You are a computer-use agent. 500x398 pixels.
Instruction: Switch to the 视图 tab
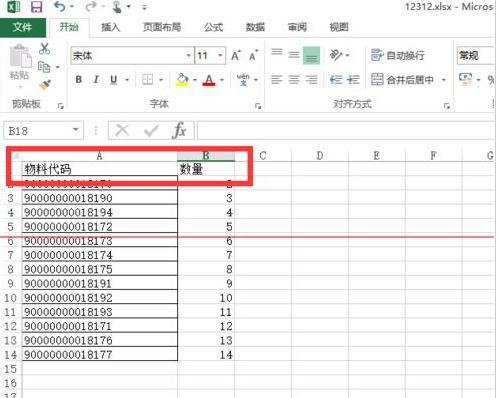point(339,27)
